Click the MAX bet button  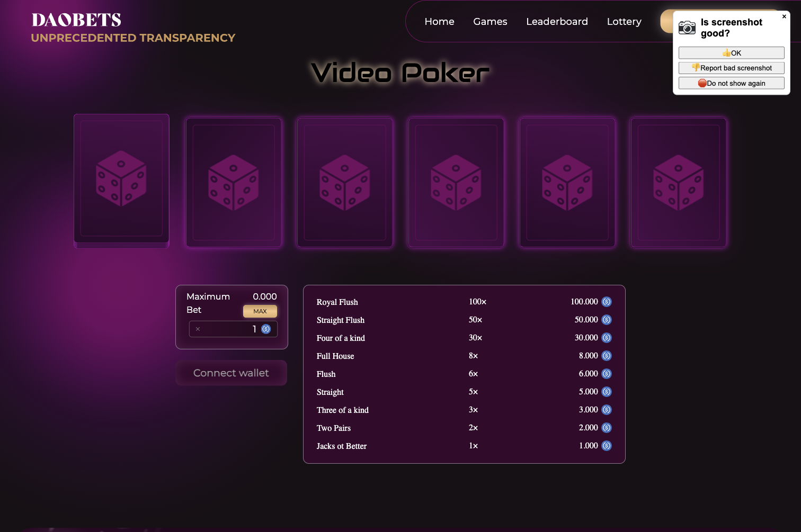point(260,311)
